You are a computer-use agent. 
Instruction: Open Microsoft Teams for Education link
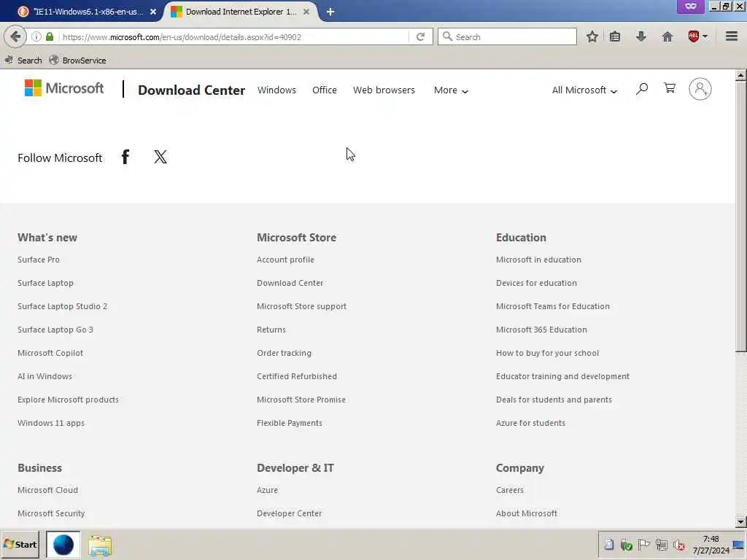[553, 306]
